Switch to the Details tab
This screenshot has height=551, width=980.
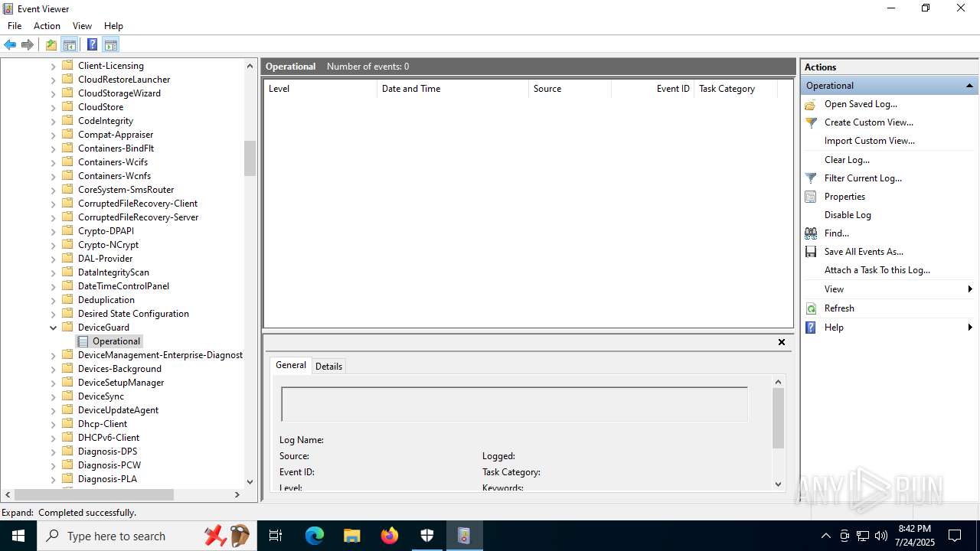point(328,367)
